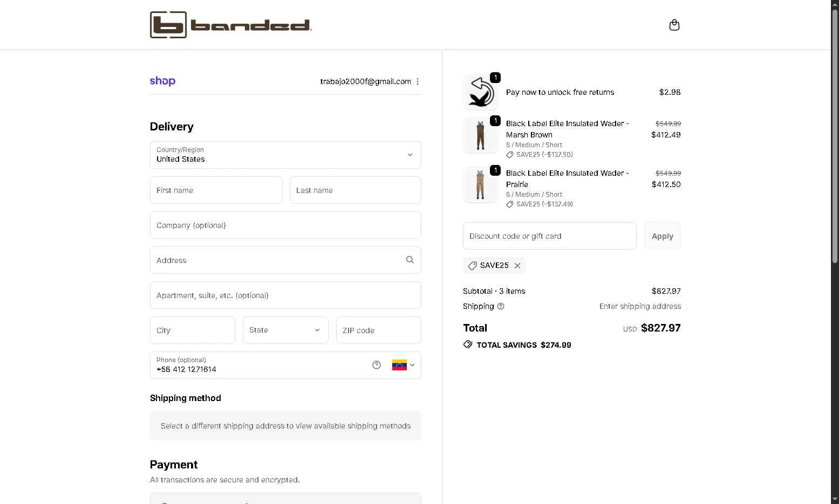The height and width of the screenshot is (504, 839).
Task: Click the $2.98 price
Action: pyautogui.click(x=670, y=92)
